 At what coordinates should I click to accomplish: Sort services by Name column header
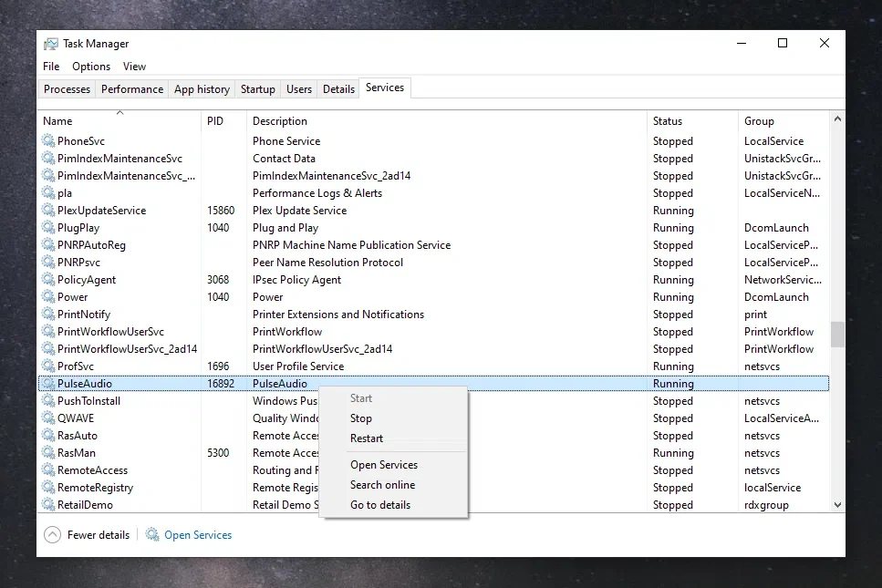57,121
